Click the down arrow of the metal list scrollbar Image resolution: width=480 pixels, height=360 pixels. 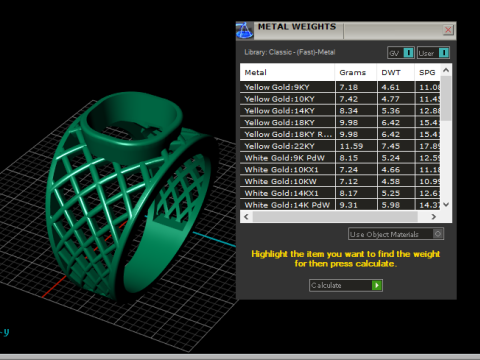tap(446, 204)
